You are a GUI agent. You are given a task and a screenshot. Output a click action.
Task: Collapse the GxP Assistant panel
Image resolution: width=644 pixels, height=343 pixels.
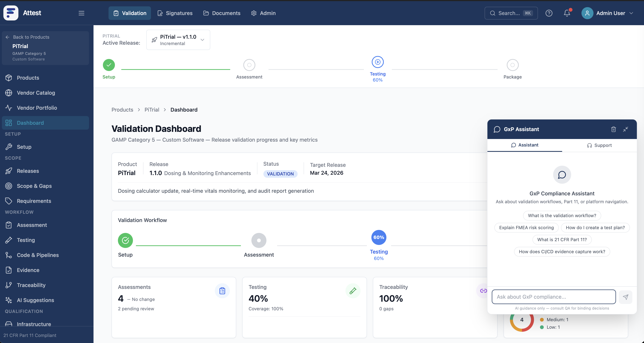(626, 129)
